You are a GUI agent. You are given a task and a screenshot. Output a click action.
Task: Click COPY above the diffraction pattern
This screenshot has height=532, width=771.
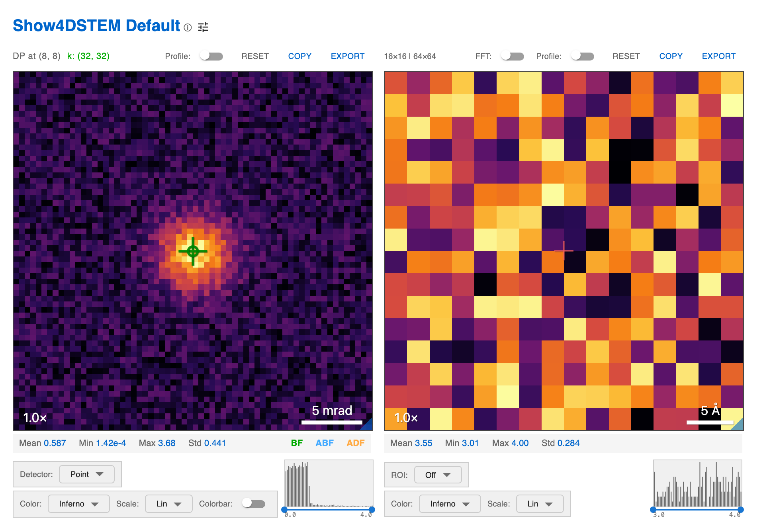[x=299, y=56]
